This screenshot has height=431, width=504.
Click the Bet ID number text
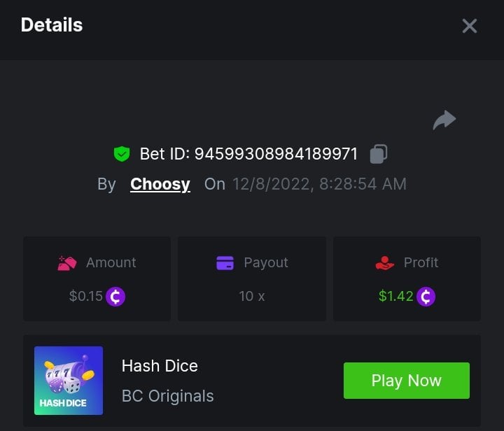(276, 154)
